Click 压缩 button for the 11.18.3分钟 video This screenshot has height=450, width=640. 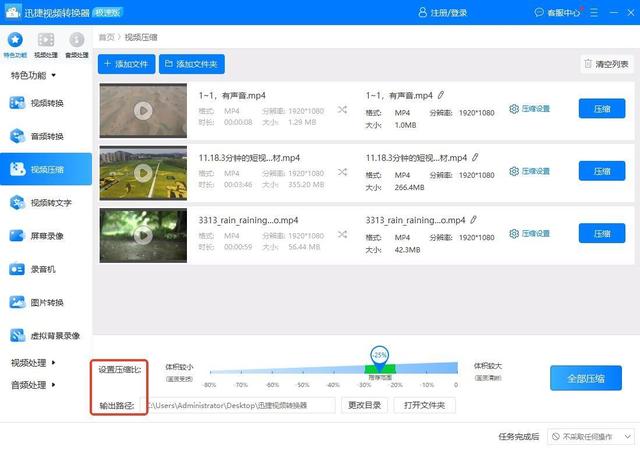[602, 171]
